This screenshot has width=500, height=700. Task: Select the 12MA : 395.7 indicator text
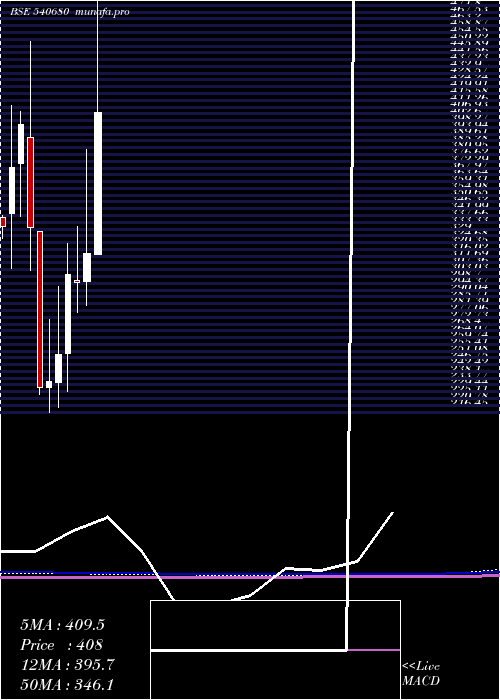(67, 665)
